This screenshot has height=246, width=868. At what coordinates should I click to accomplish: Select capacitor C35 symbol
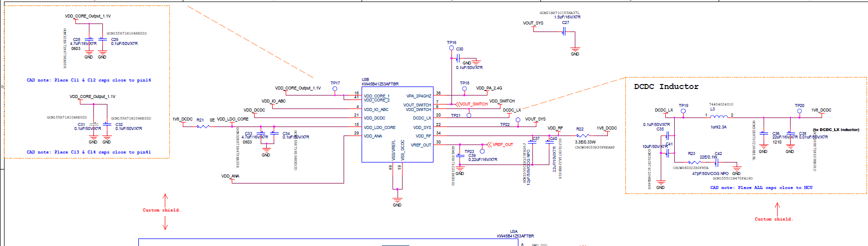pos(667,135)
